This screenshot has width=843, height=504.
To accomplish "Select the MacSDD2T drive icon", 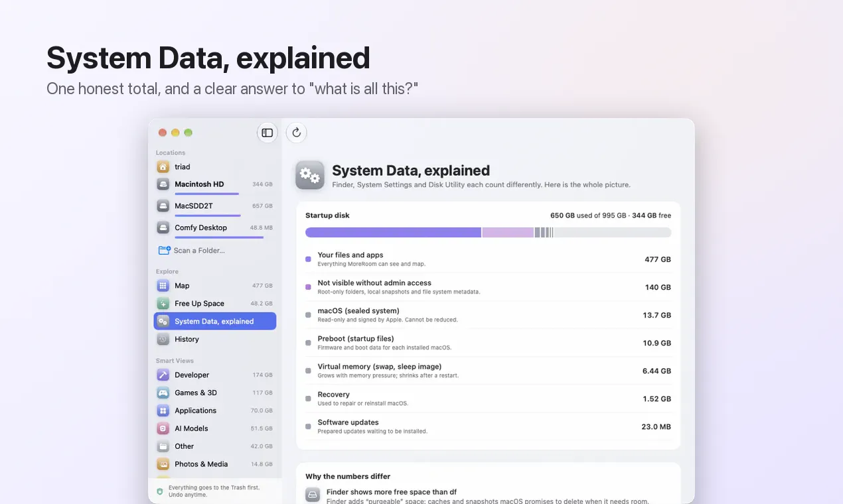I will coord(163,206).
